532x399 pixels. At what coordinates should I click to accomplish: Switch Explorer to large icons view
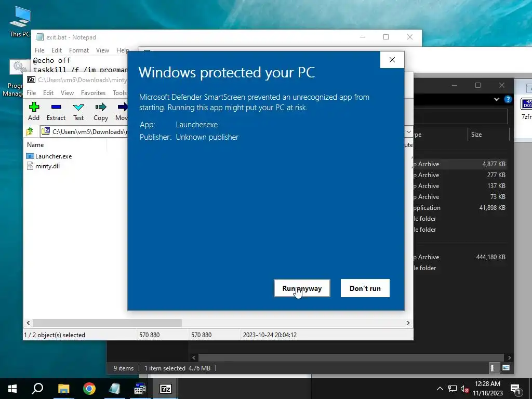coord(506,368)
